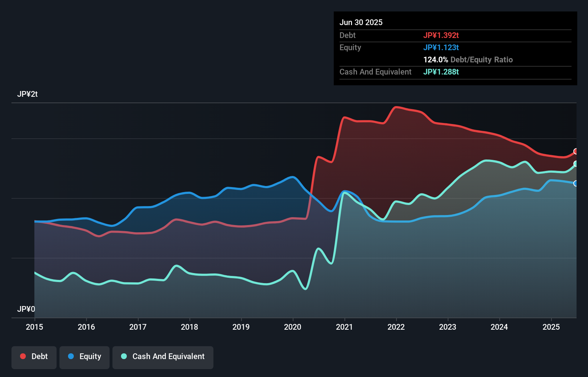Select the red Debt endpoint marker
Viewport: 588px width, 377px height.
(575, 151)
